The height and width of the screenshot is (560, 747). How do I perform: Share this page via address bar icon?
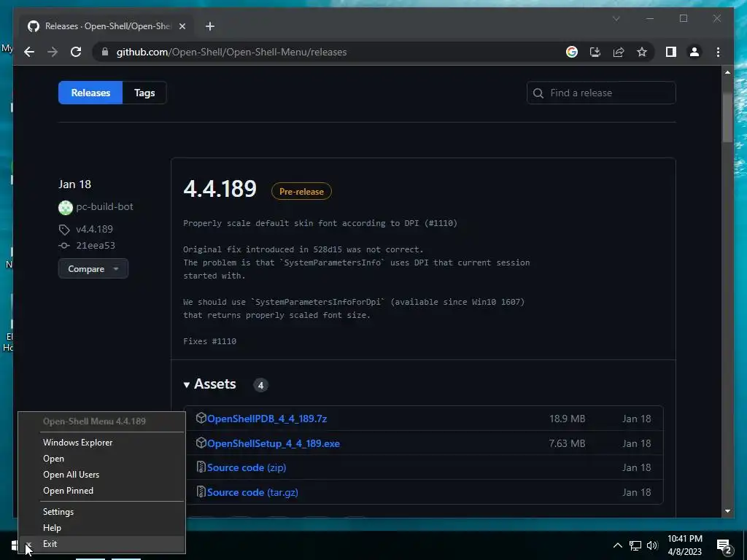[619, 52]
